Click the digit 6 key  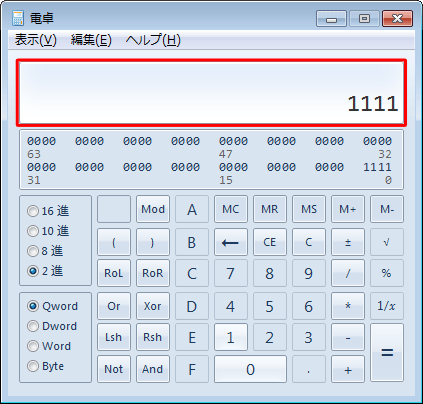click(309, 306)
